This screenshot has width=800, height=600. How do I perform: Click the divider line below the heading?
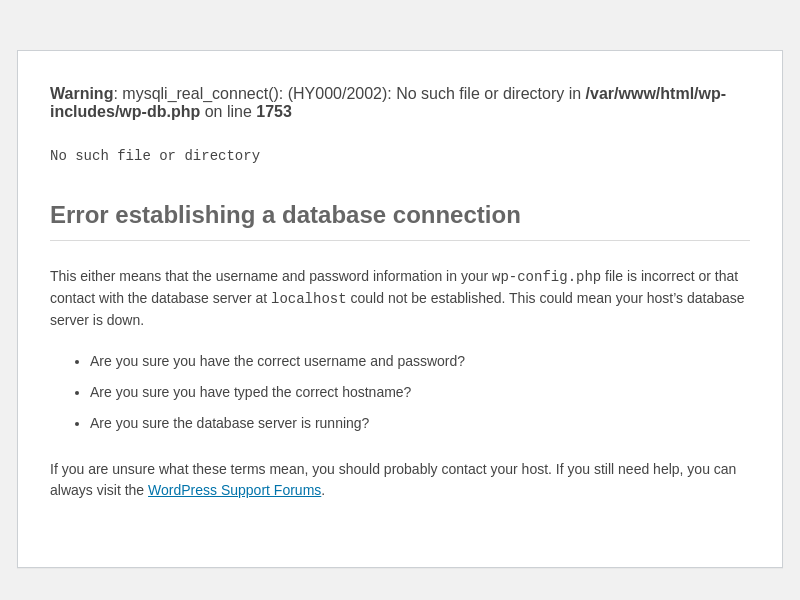coord(400,241)
